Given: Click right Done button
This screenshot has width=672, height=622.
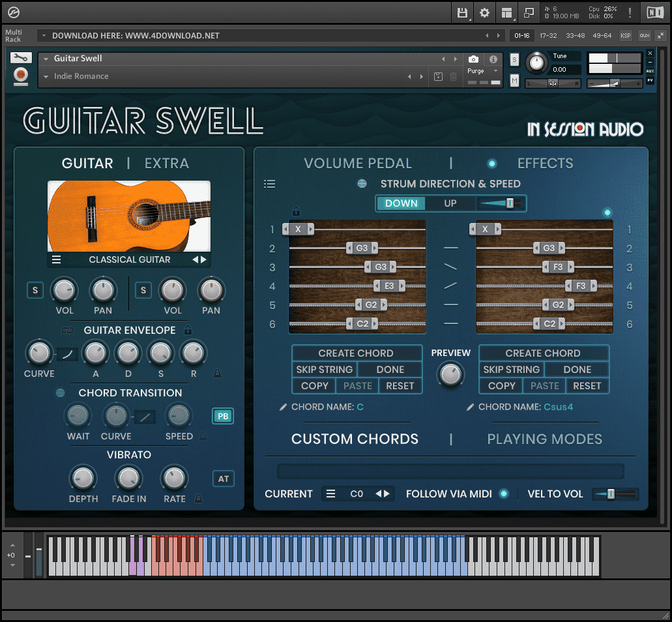Looking at the screenshot, I should coord(577,370).
